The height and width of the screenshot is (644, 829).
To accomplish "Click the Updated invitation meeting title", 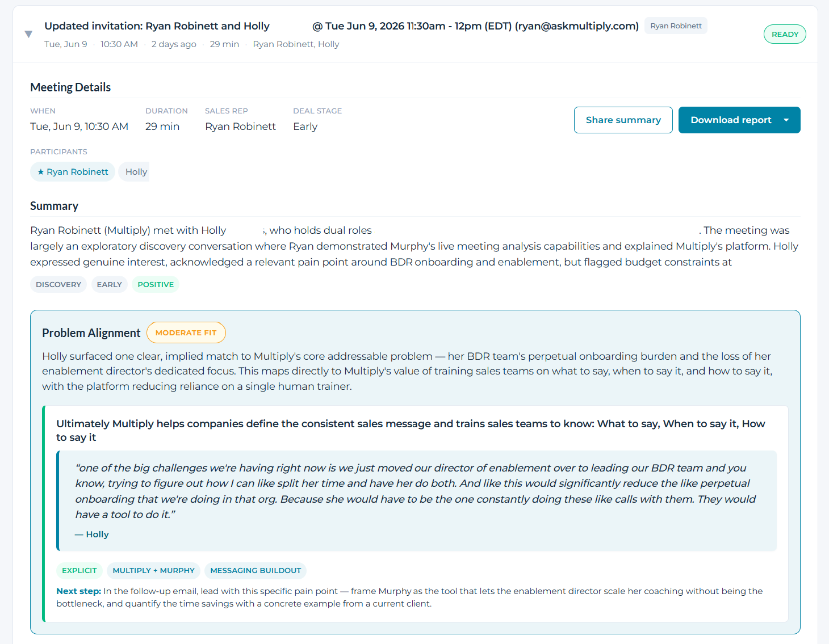I will [342, 26].
